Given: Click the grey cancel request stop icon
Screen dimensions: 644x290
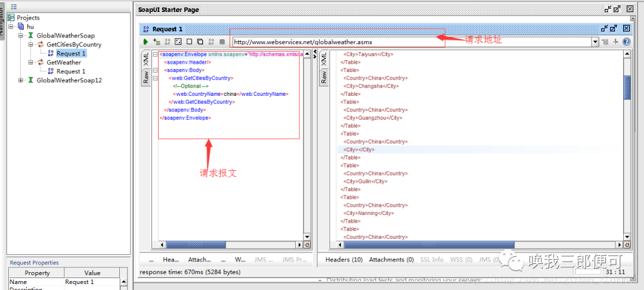Looking at the screenshot, I should 222,42.
